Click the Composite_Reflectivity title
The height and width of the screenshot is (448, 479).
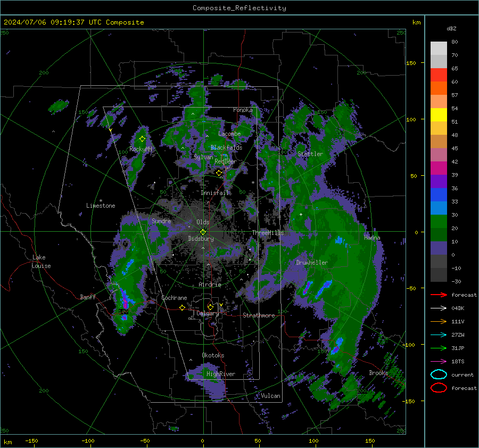[x=240, y=8]
